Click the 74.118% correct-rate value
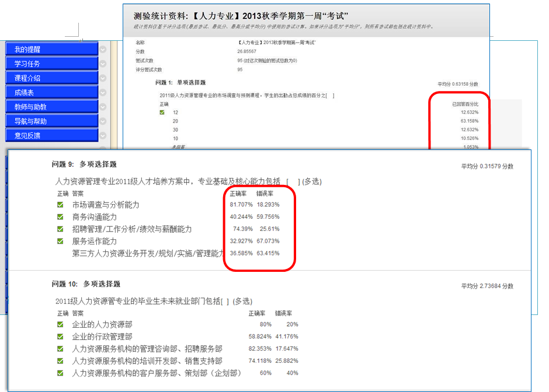The width and height of the screenshot is (549, 392). click(260, 361)
